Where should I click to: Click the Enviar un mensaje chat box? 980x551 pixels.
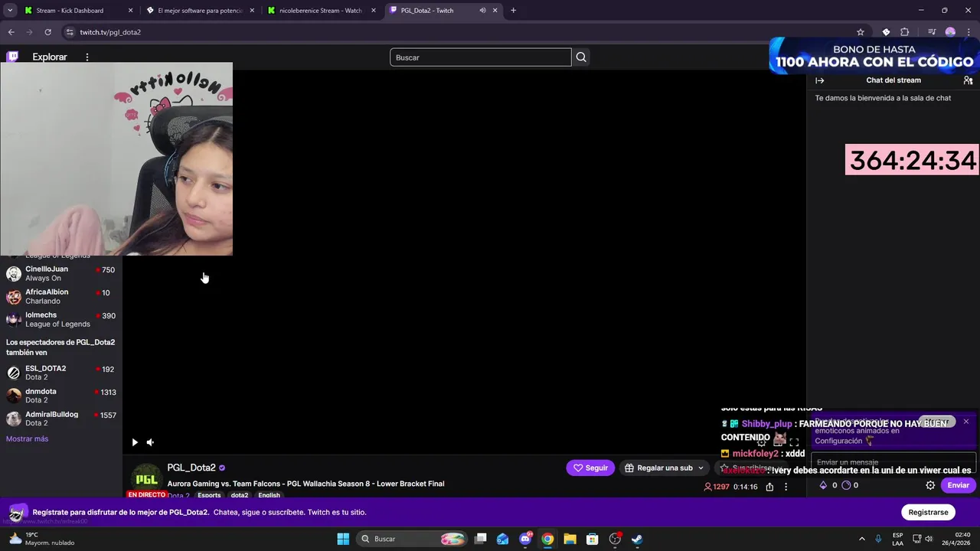tap(892, 462)
